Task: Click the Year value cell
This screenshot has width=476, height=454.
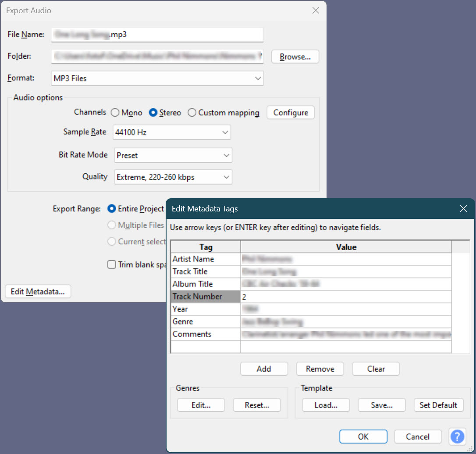Action: [x=346, y=309]
